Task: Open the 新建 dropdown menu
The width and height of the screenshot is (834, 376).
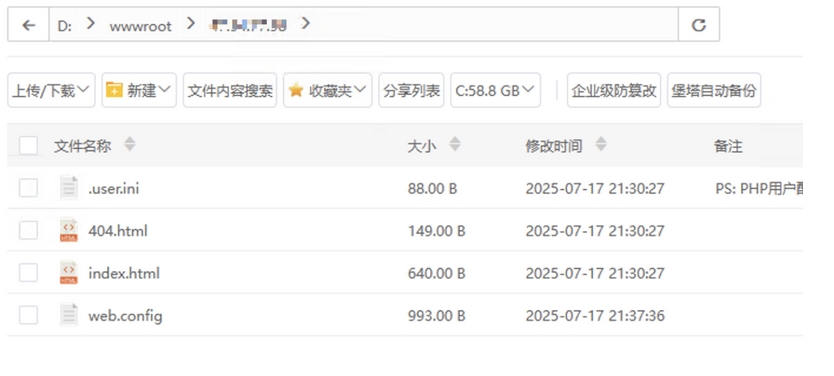Action: pos(139,90)
